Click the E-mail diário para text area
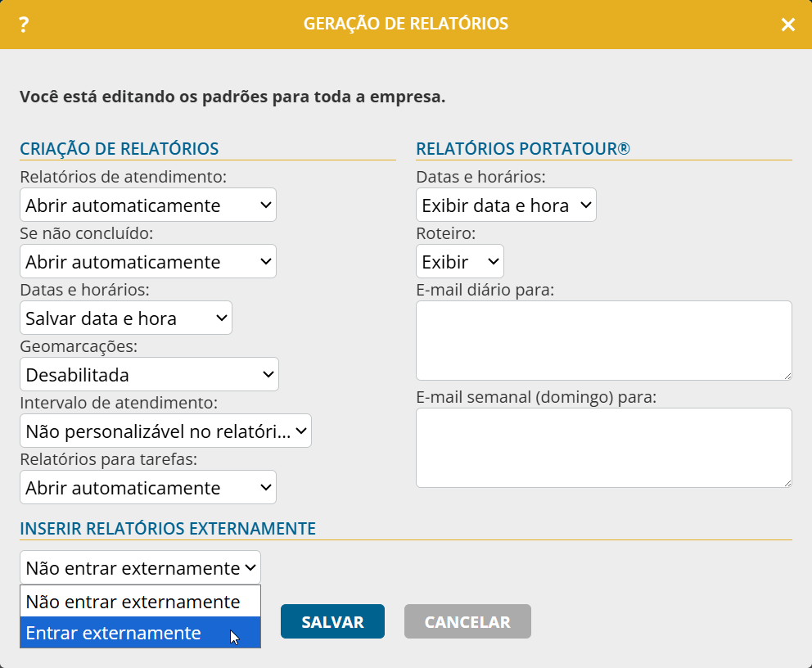812x668 pixels. pyautogui.click(x=603, y=340)
